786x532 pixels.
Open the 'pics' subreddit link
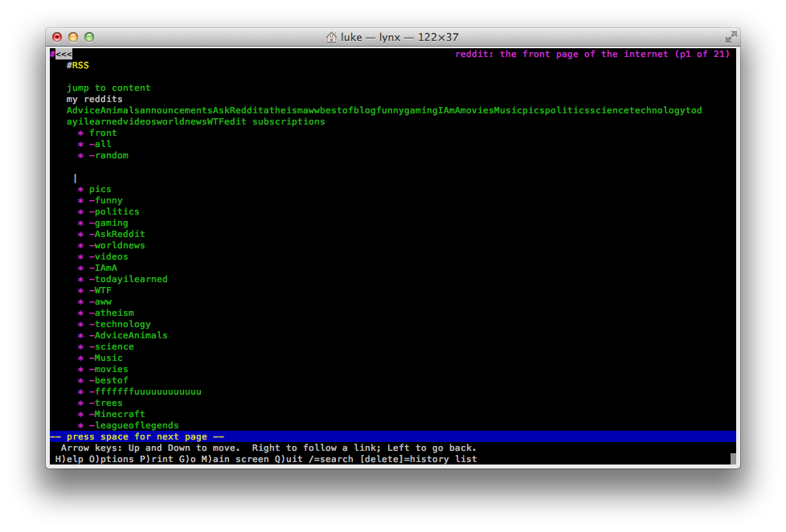coord(100,190)
